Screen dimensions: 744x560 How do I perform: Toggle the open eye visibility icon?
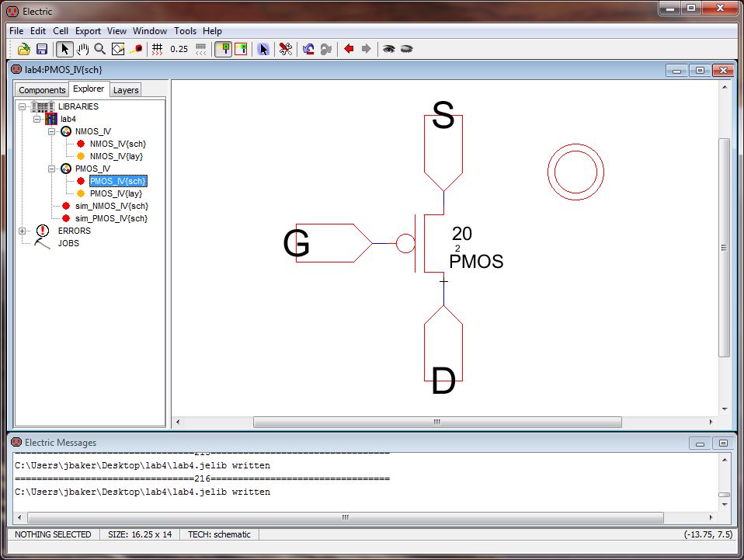[x=388, y=49]
